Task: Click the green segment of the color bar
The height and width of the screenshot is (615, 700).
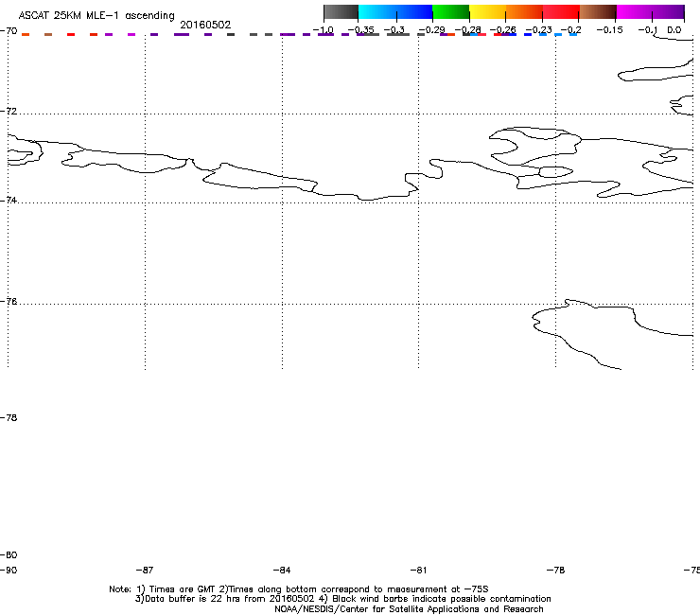Action: point(450,12)
